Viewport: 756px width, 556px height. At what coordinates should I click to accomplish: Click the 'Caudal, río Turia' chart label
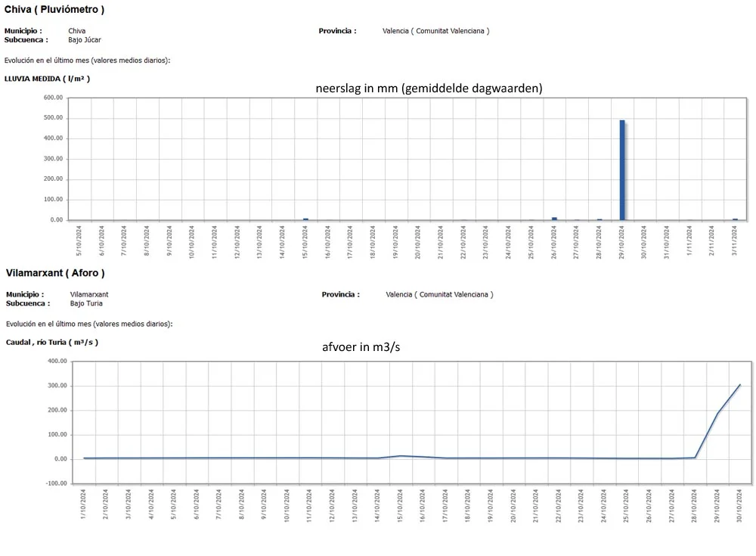pos(51,342)
